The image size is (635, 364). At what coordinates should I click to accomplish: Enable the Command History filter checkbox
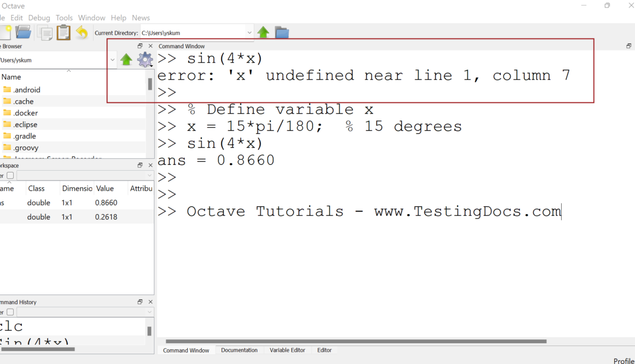click(x=10, y=312)
